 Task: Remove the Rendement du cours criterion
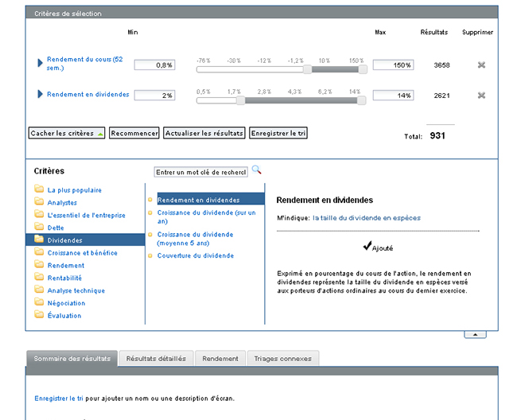click(x=481, y=65)
